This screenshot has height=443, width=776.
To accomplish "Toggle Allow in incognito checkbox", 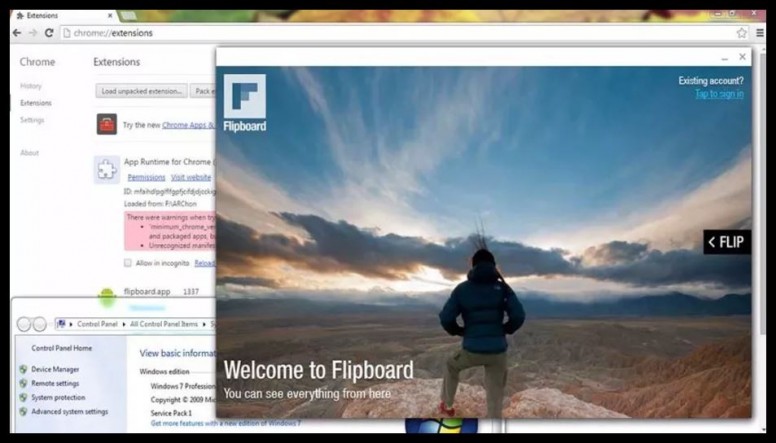I will [x=128, y=263].
